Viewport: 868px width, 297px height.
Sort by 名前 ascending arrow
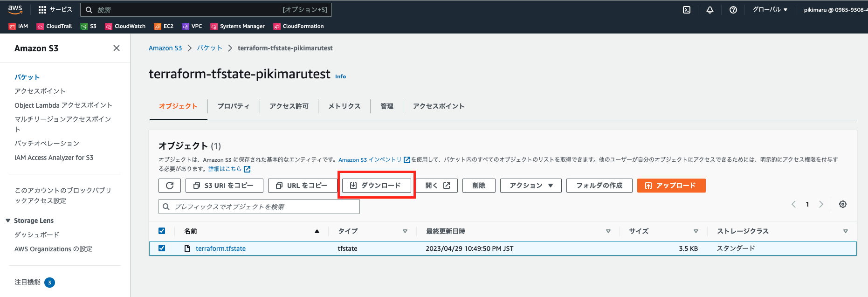click(317, 231)
